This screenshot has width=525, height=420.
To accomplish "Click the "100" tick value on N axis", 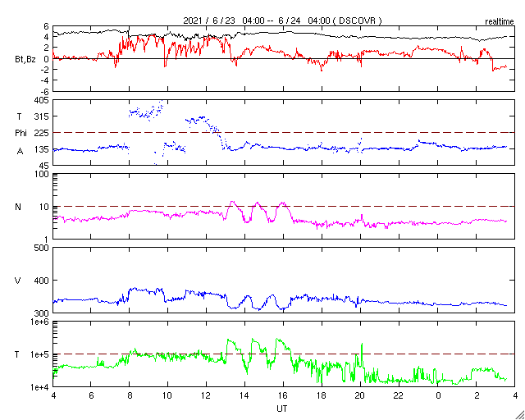I will tap(42, 175).
